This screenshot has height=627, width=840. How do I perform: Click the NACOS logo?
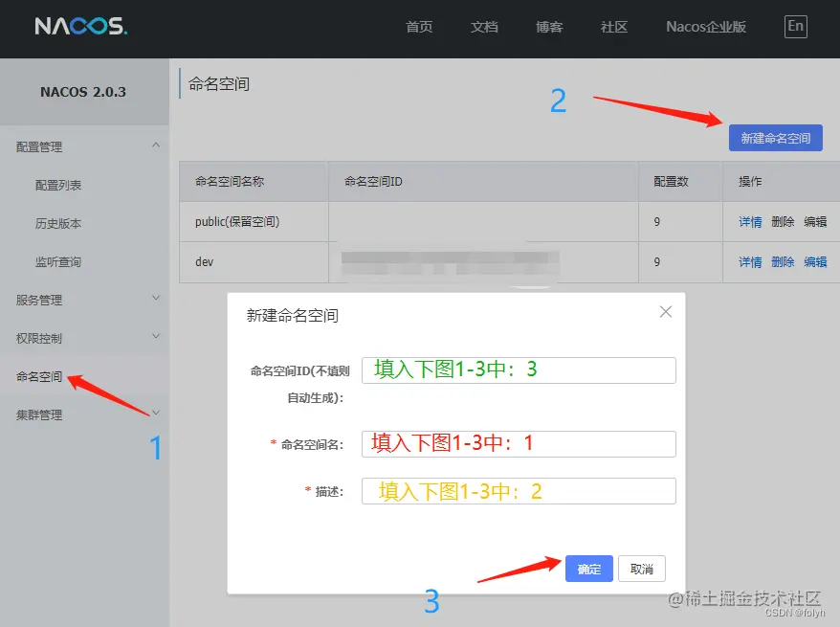pyautogui.click(x=81, y=26)
